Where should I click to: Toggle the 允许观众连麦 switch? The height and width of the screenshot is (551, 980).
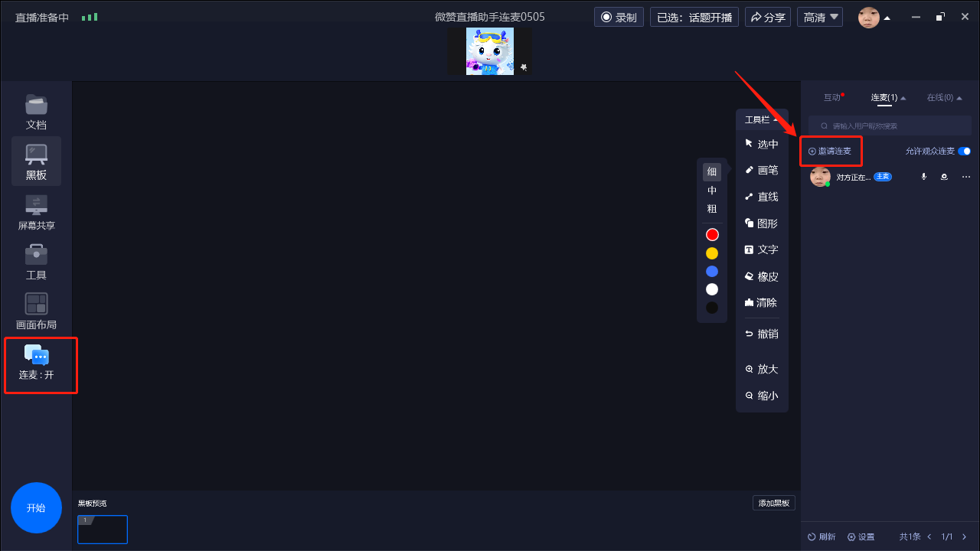point(964,152)
